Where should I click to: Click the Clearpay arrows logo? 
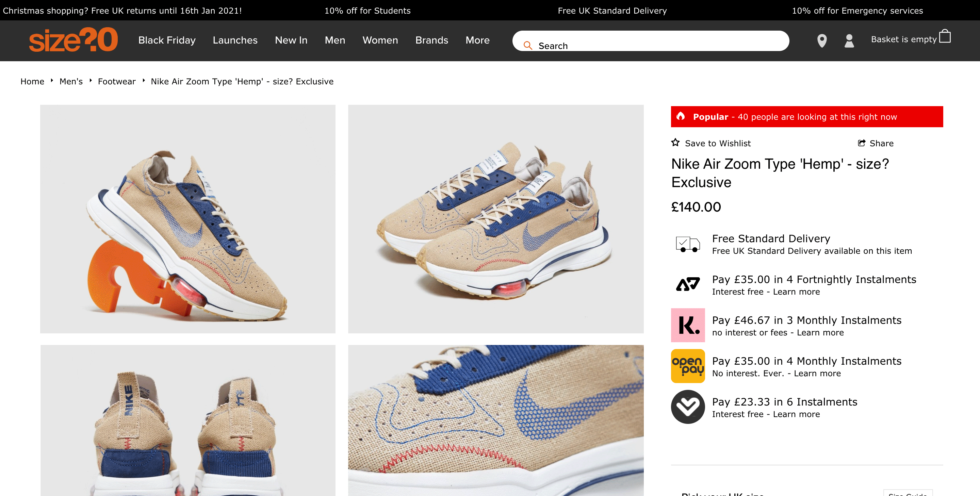point(687,284)
